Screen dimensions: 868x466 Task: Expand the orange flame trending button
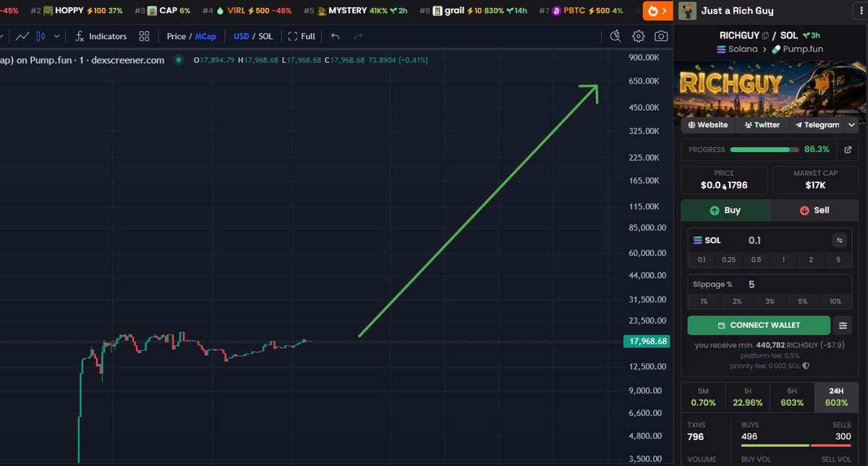(657, 11)
